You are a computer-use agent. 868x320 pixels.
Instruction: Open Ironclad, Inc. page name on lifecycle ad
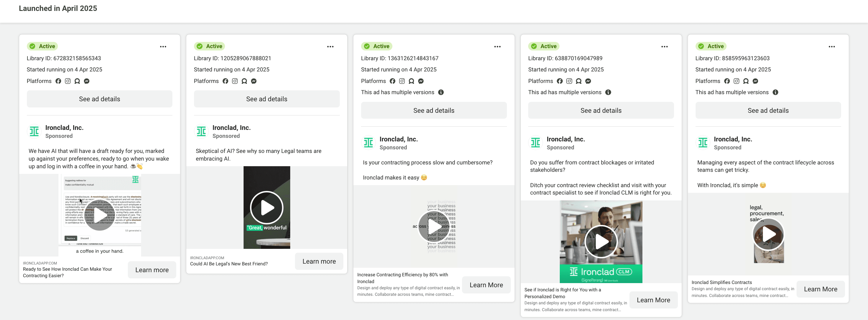pyautogui.click(x=733, y=139)
